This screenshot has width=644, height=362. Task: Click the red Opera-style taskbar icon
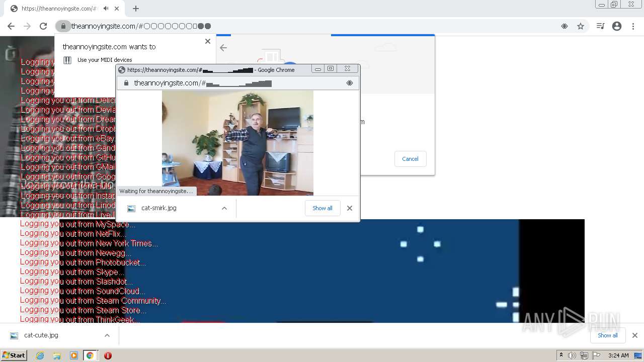(108, 355)
